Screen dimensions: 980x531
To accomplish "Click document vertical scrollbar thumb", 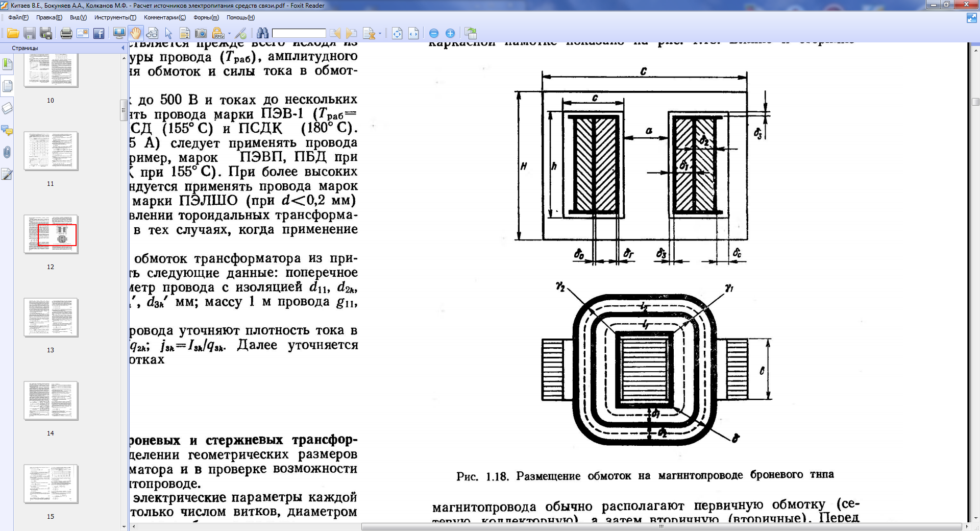I will (x=976, y=102).
